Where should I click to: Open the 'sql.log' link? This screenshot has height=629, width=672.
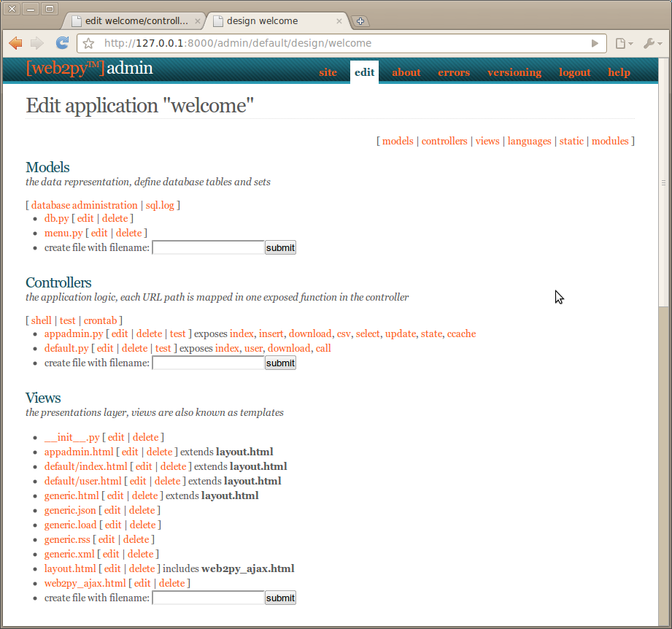point(160,205)
